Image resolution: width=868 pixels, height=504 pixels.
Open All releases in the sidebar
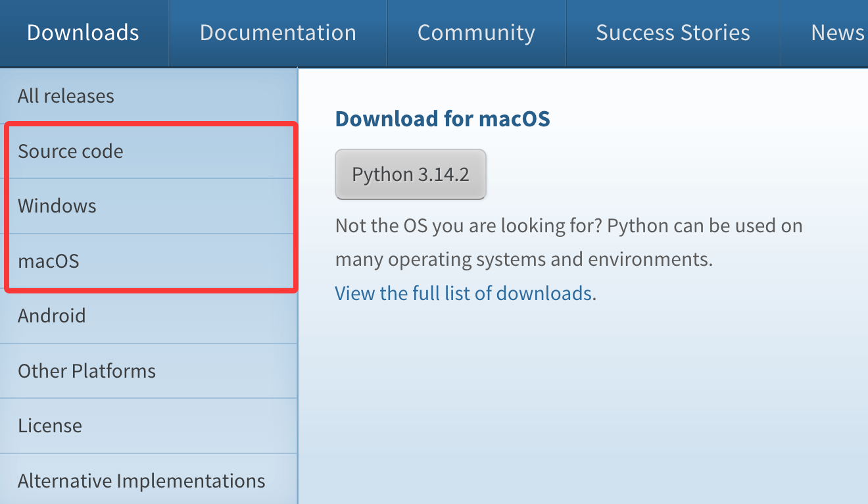[66, 96]
